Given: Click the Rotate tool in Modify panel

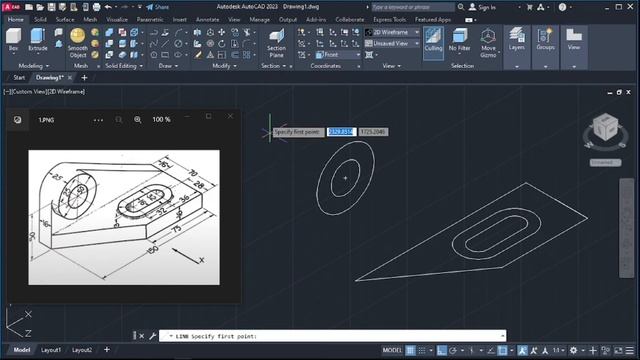Looking at the screenshot, I should 222,43.
